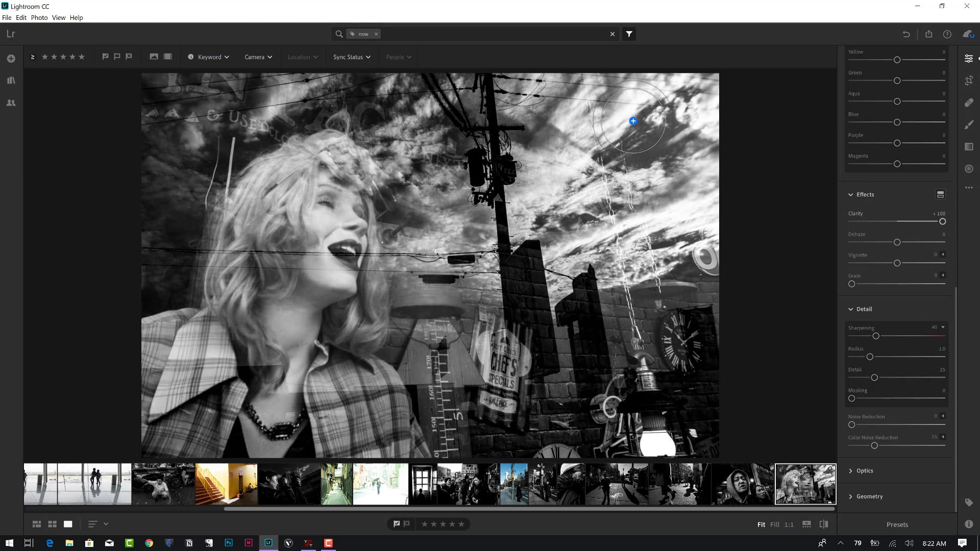Expand the Geometry section

click(x=851, y=496)
